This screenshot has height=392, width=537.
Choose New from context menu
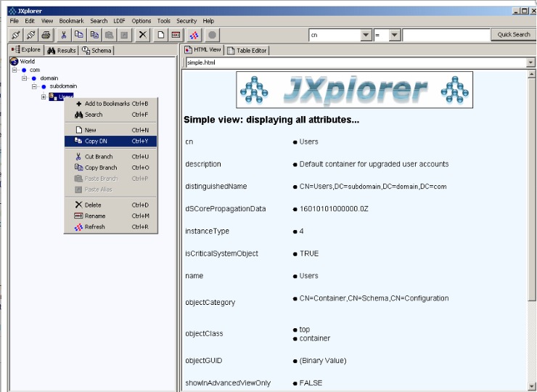coord(110,130)
